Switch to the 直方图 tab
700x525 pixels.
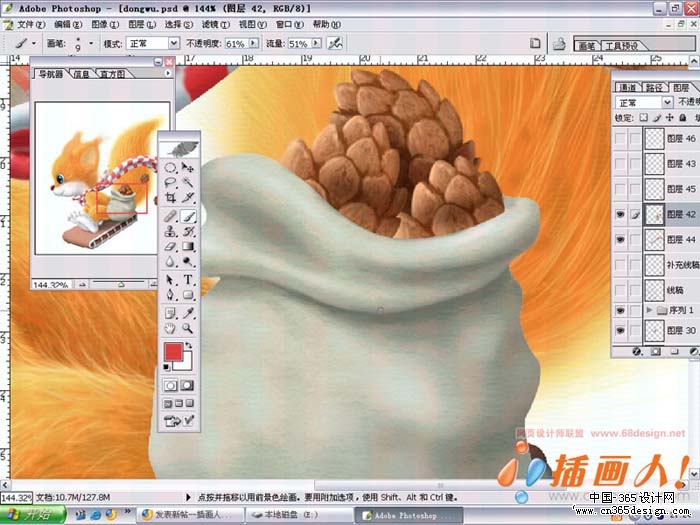click(x=112, y=74)
